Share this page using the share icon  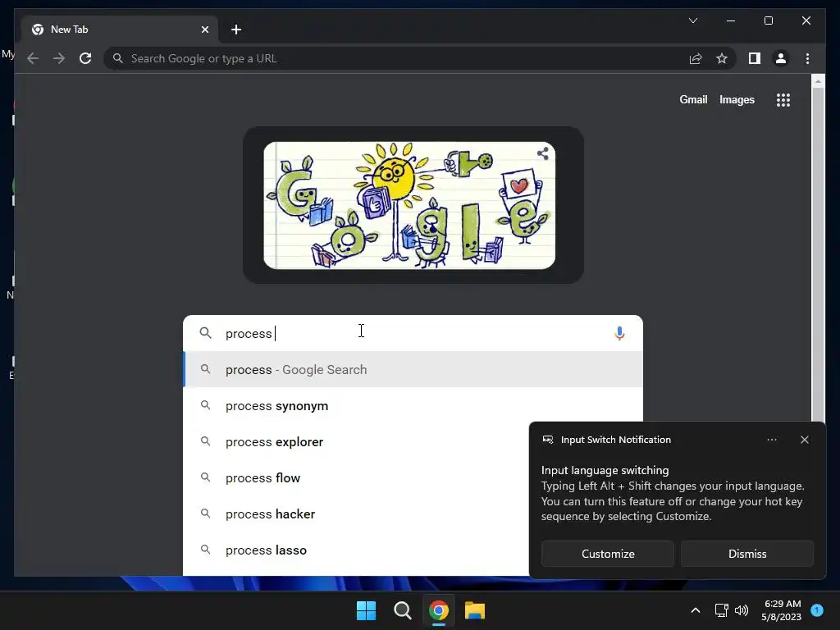[696, 58]
